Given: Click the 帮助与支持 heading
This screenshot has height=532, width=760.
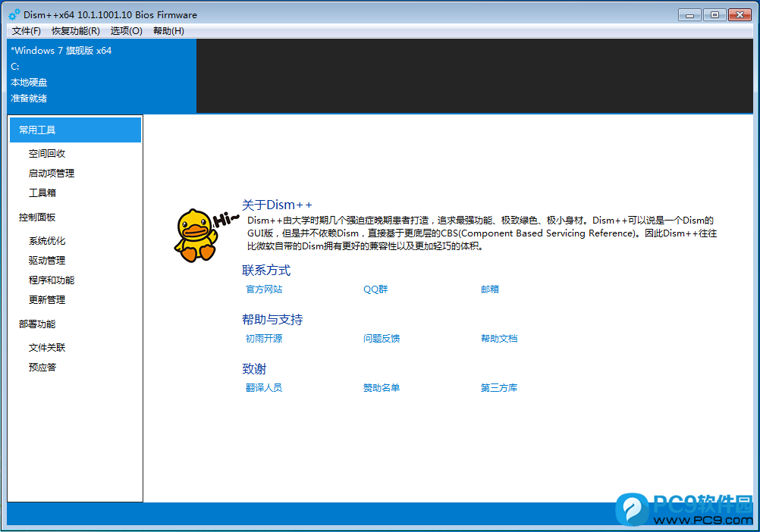Looking at the screenshot, I should pos(272,320).
